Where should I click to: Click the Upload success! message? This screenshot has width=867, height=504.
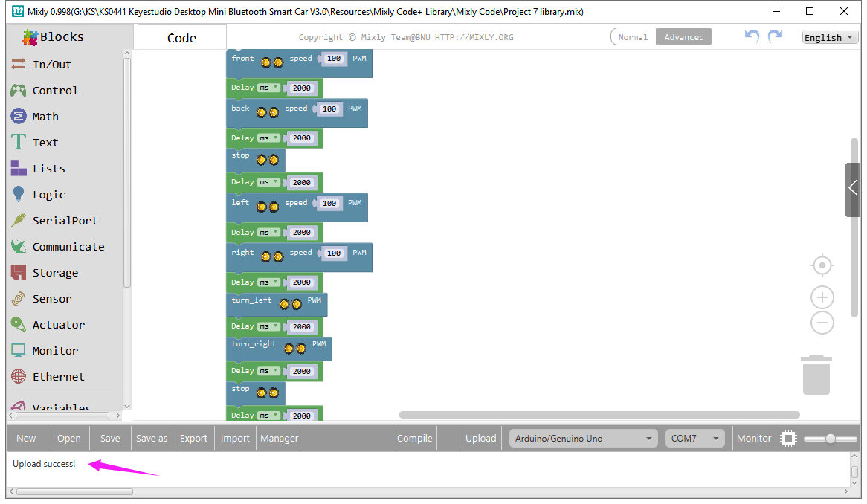(x=44, y=464)
